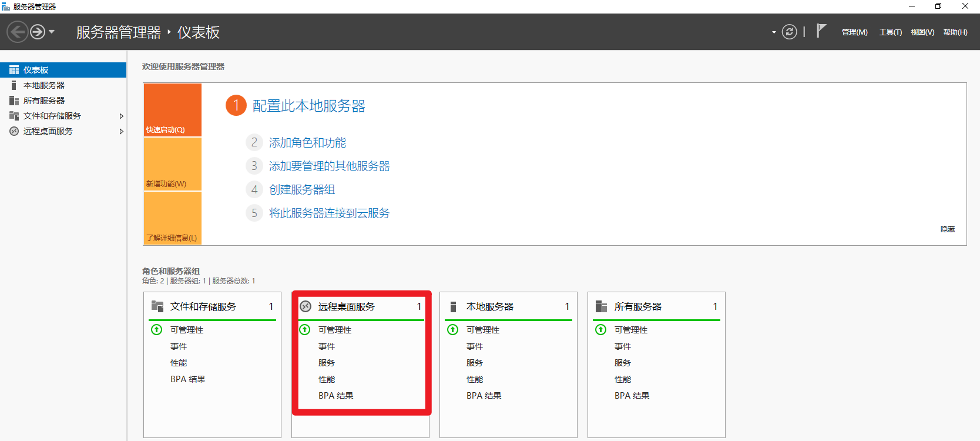The width and height of the screenshot is (980, 441).
Task: Click the 仪表板 sidebar icon
Action: pos(14,70)
